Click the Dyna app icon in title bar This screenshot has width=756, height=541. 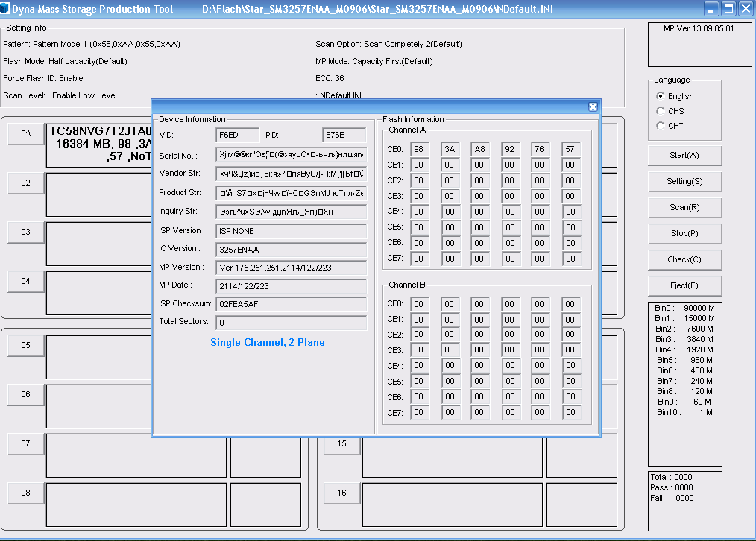(6, 9)
